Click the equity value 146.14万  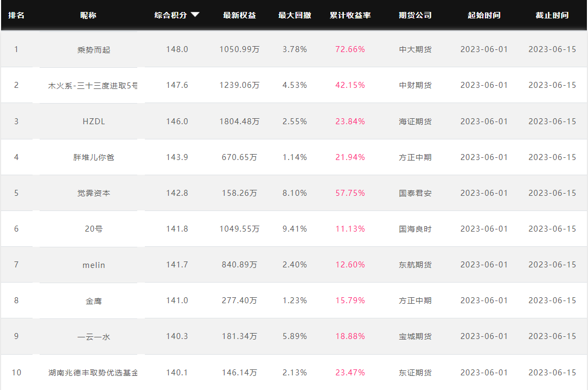240,373
